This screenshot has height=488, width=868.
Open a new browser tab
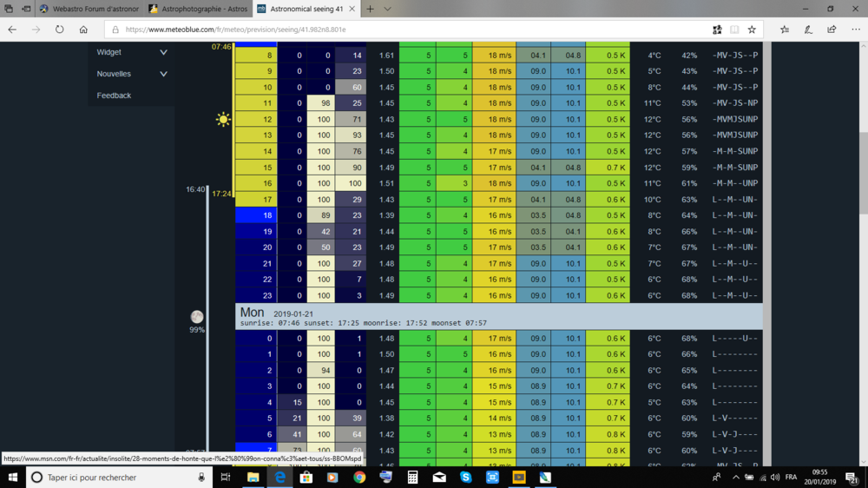pyautogui.click(x=371, y=9)
